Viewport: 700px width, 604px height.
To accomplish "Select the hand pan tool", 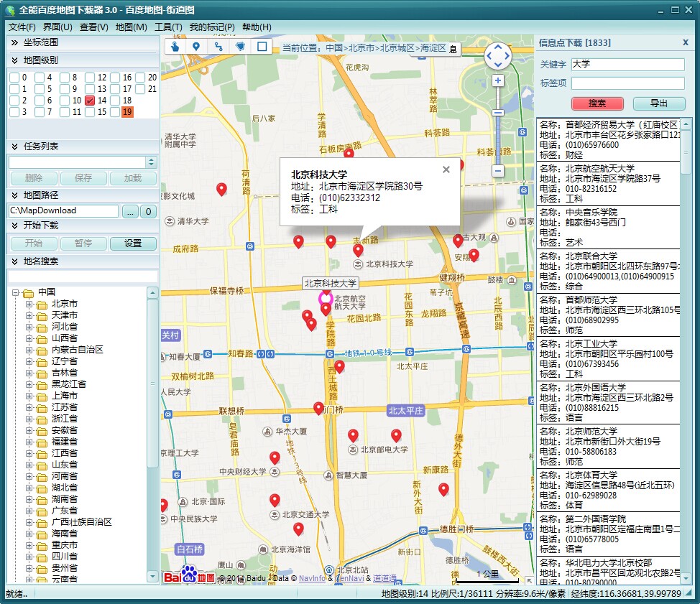I will tap(176, 46).
